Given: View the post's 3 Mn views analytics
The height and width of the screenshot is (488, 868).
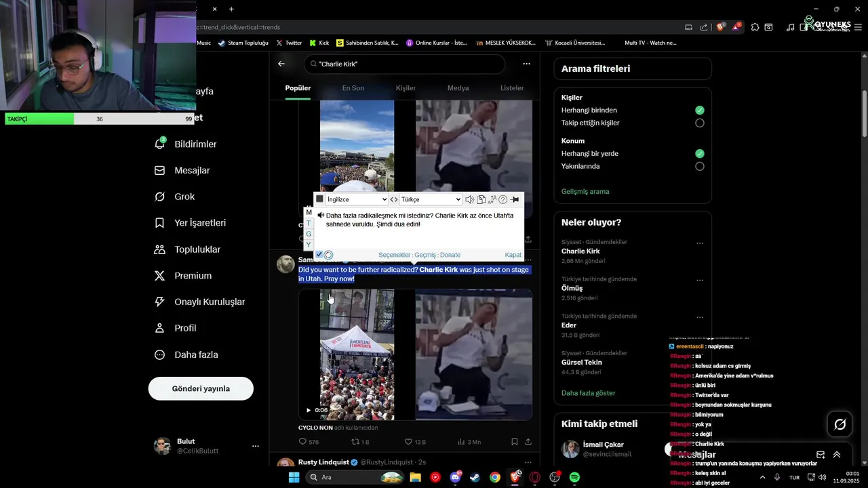Looking at the screenshot, I should coord(469,442).
